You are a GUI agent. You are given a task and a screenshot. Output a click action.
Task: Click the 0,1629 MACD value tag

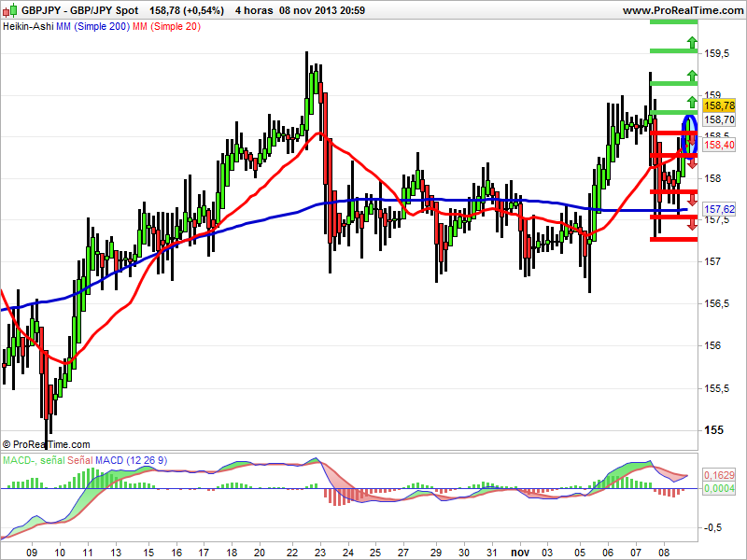pos(718,475)
